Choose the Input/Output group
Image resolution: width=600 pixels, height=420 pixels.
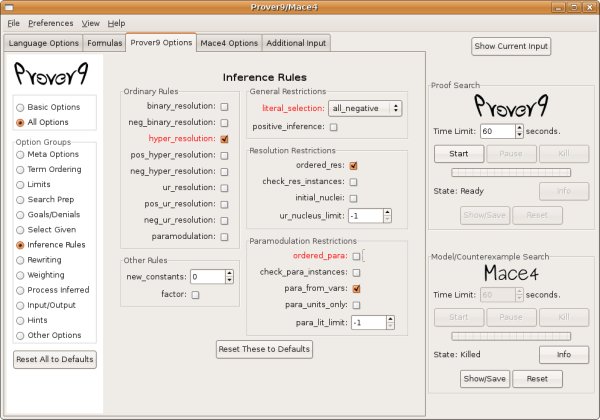(46, 305)
